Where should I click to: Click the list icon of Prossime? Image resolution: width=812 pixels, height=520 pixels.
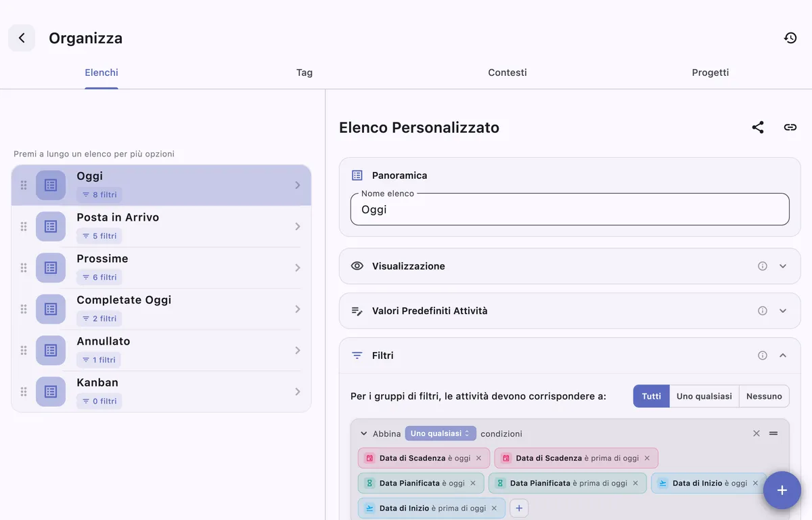[51, 268]
